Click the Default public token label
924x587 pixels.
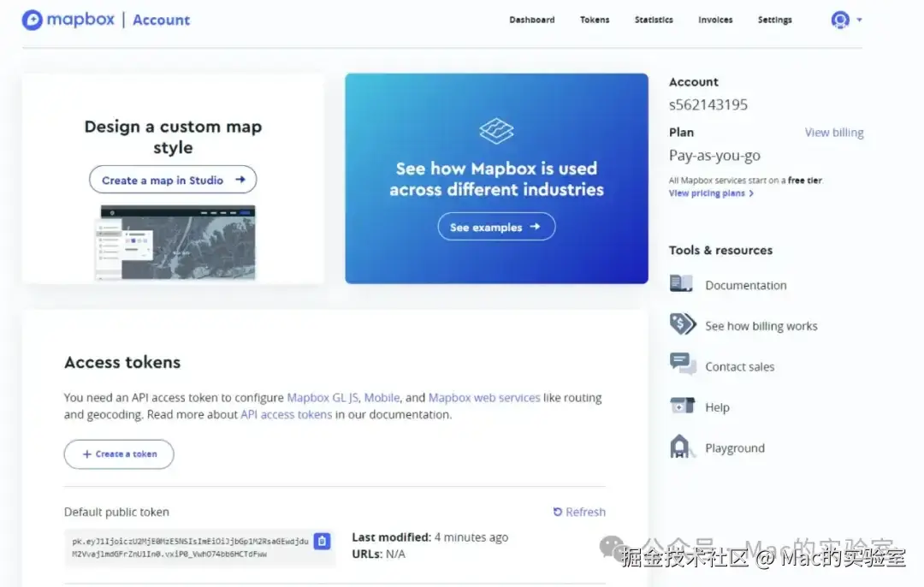116,513
